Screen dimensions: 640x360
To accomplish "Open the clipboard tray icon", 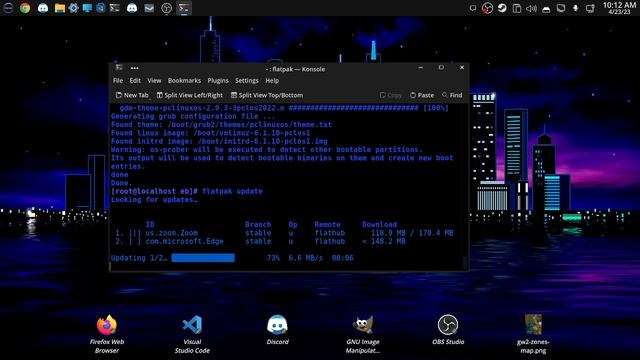I will [x=517, y=8].
